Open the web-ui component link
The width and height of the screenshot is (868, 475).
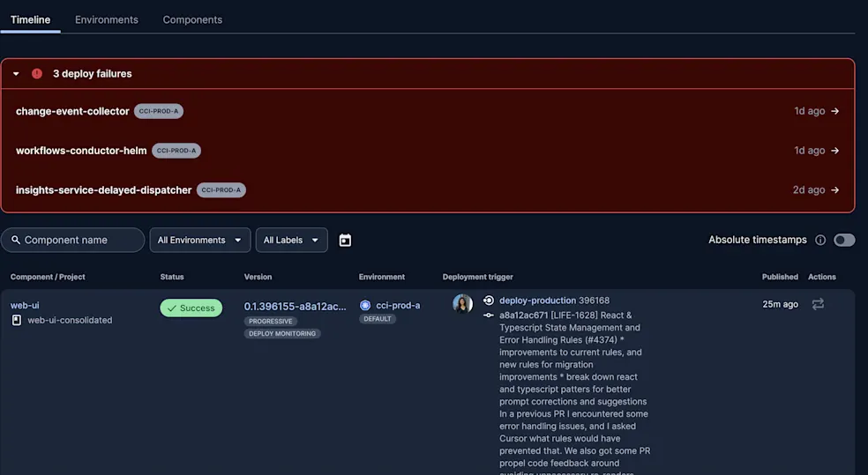click(x=25, y=305)
